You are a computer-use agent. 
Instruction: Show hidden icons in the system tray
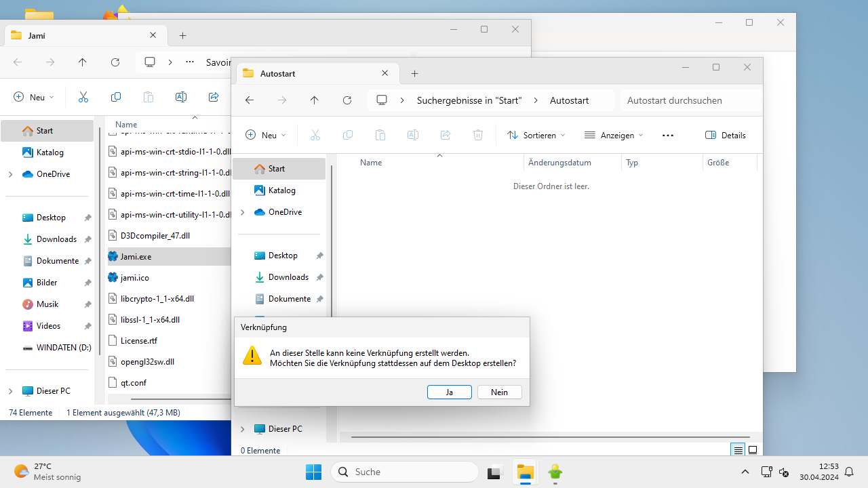click(x=745, y=472)
